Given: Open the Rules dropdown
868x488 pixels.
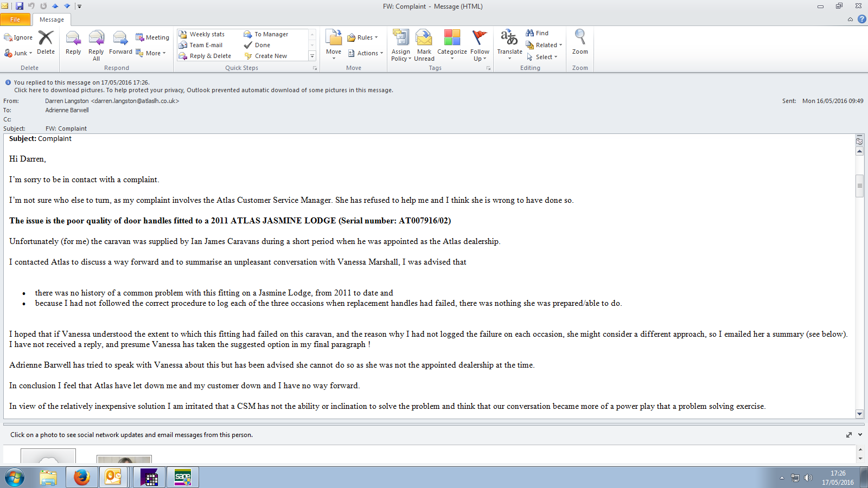Looking at the screenshot, I should tap(363, 37).
